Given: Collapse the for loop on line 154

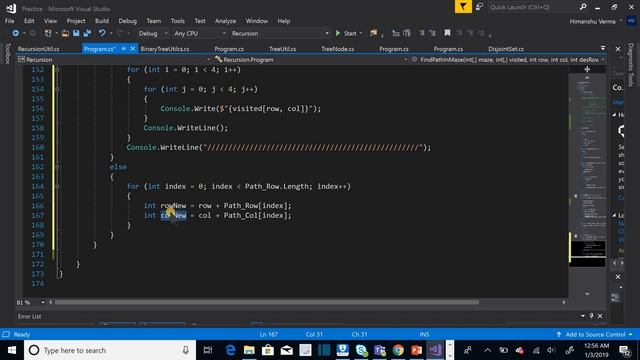Looking at the screenshot, I should pos(57,89).
